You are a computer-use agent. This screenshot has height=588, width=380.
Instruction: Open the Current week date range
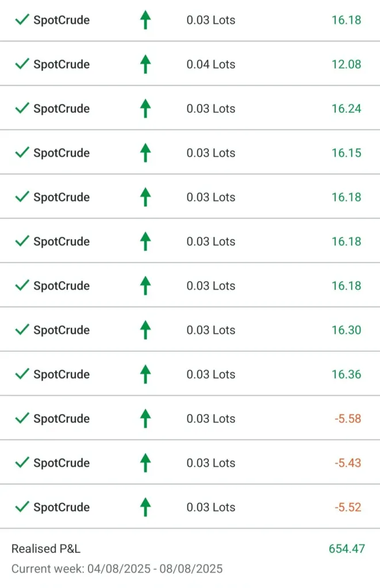click(117, 569)
